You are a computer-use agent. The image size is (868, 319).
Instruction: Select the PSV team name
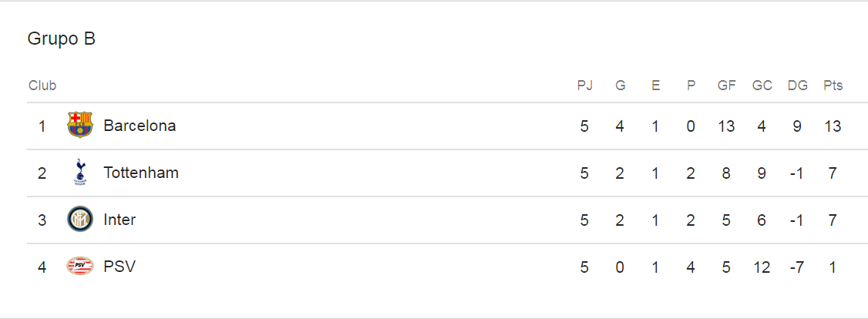pyautogui.click(x=119, y=267)
